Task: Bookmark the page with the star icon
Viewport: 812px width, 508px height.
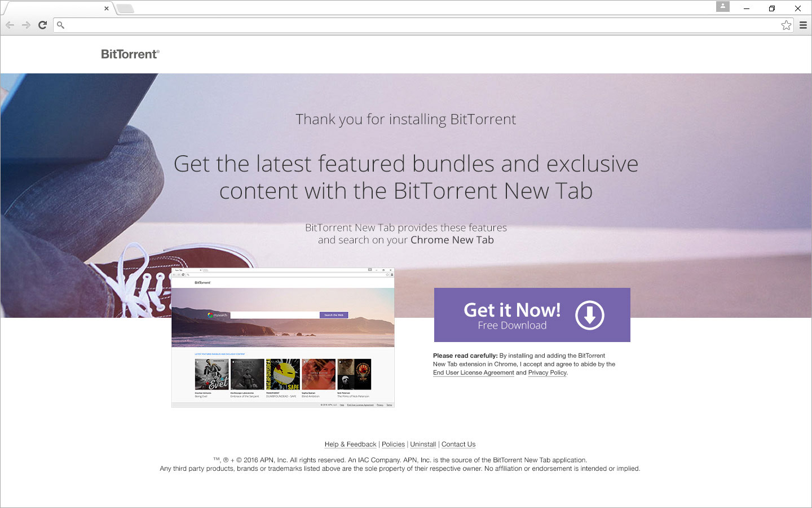Action: click(786, 25)
